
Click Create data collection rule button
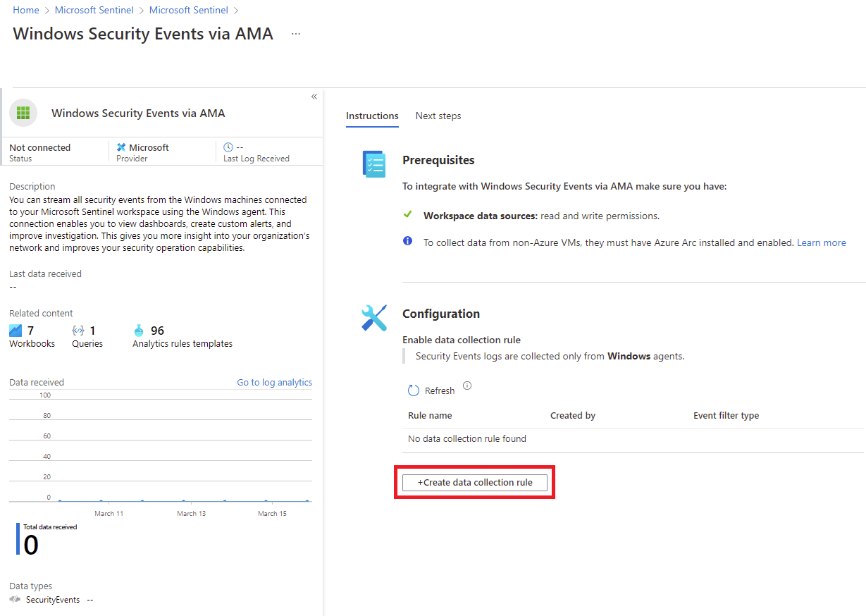[475, 483]
